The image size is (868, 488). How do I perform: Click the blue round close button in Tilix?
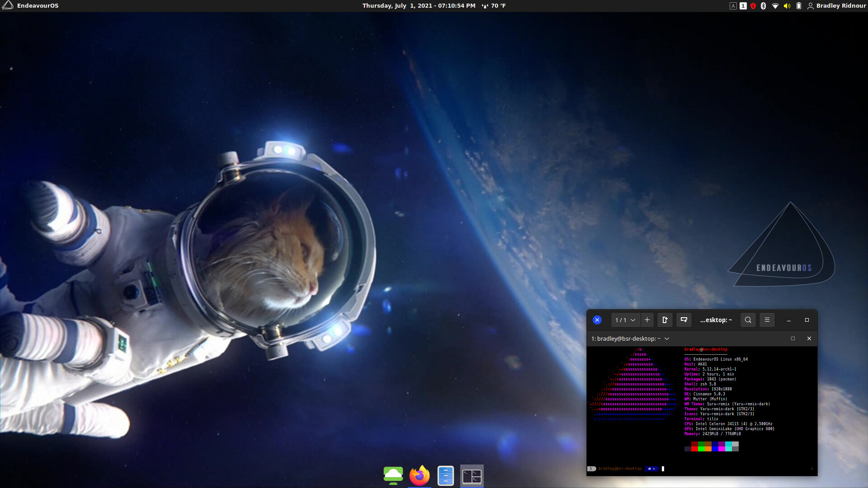click(x=597, y=320)
